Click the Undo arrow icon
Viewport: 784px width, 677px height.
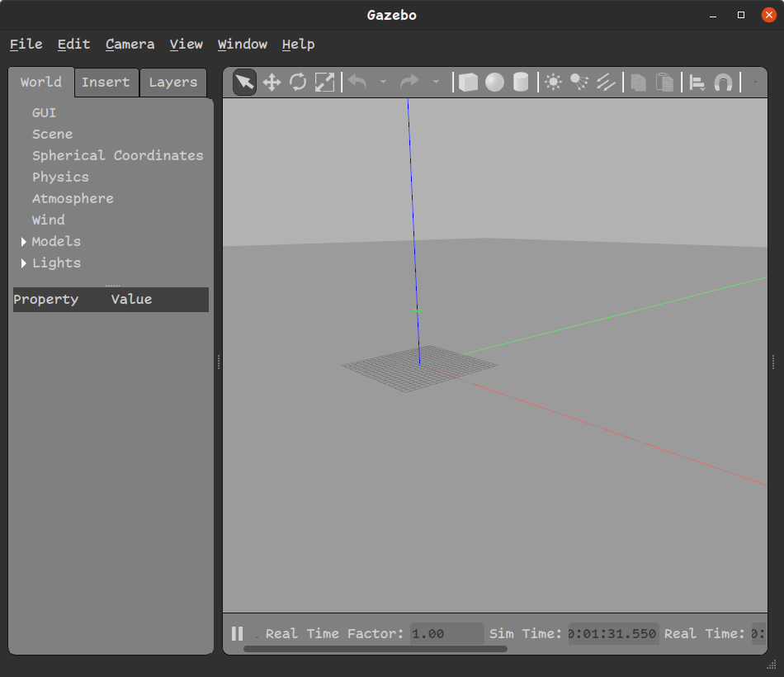357,82
